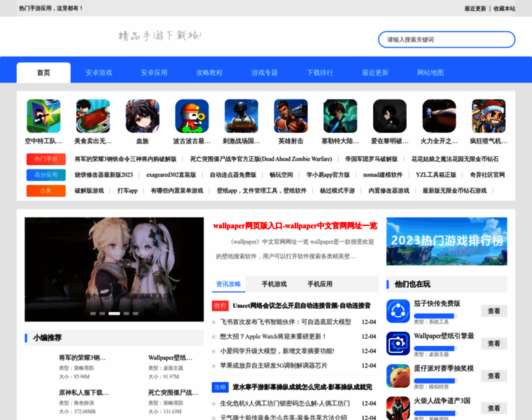Click the Wallpaper壁纸引擎 app icon
Image resolution: width=532 pixels, height=420 pixels.
pyautogui.click(x=398, y=343)
